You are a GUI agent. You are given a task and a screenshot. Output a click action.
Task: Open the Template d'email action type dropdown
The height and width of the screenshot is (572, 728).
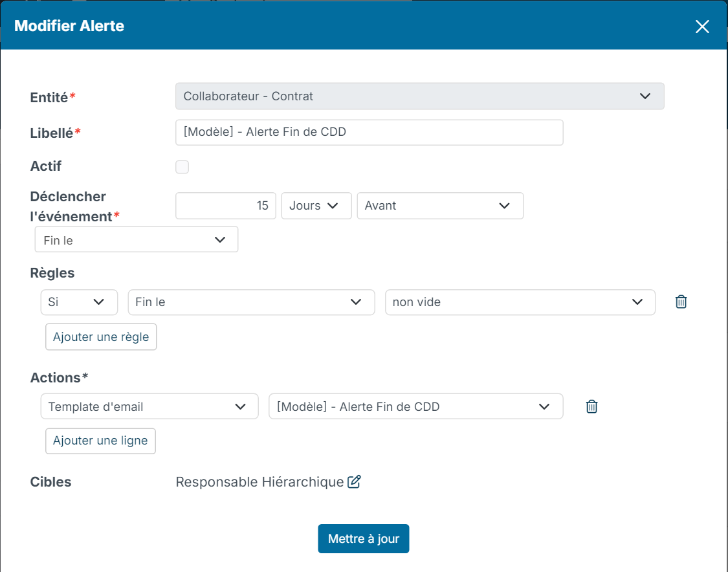click(149, 406)
